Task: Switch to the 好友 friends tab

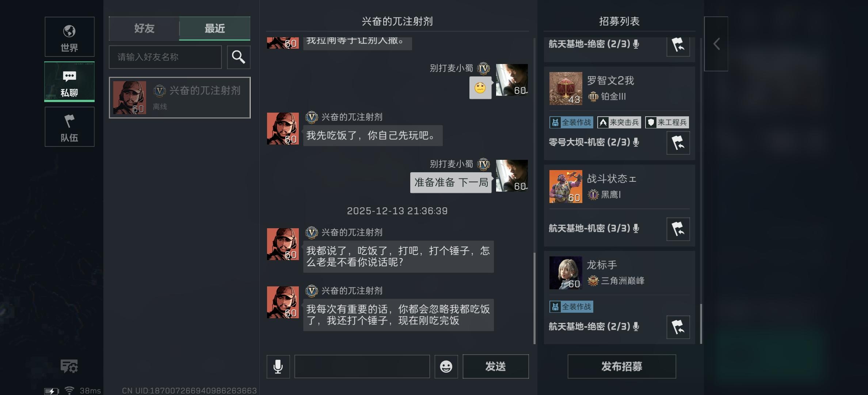Action: pyautogui.click(x=144, y=29)
